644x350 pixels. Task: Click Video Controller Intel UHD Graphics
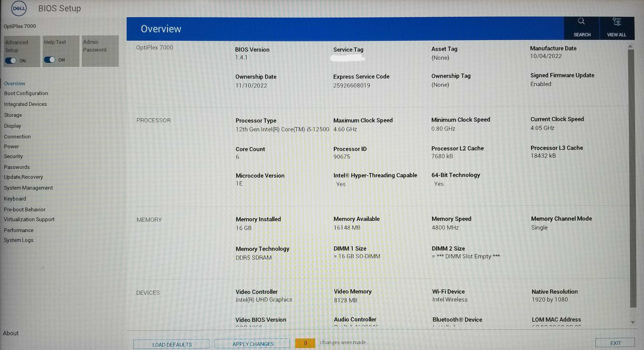point(264,300)
